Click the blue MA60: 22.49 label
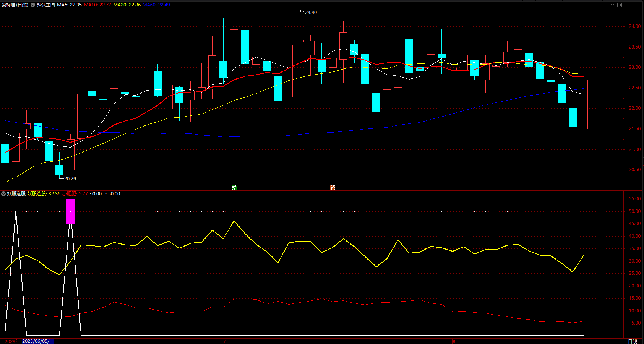This screenshot has width=644, height=344. (x=156, y=5)
